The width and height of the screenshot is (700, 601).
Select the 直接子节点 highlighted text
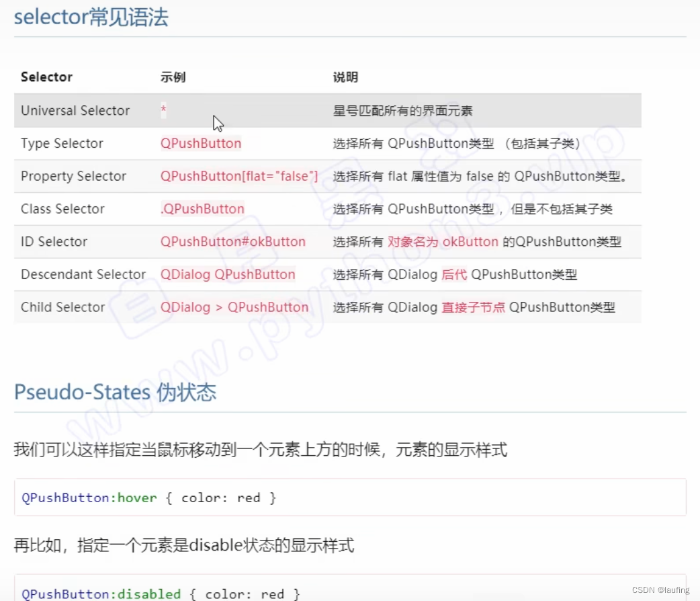click(x=475, y=307)
